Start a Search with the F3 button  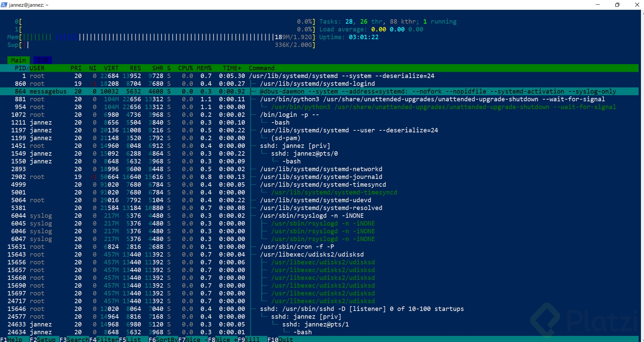[74, 339]
